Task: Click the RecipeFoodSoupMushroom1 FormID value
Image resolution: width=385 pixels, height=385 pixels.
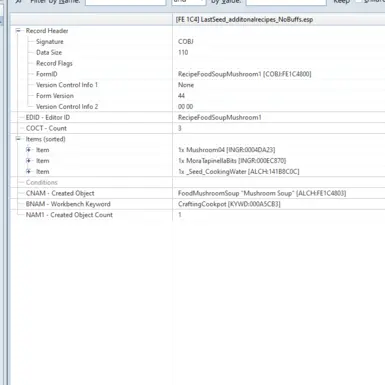Action: pos(244,74)
